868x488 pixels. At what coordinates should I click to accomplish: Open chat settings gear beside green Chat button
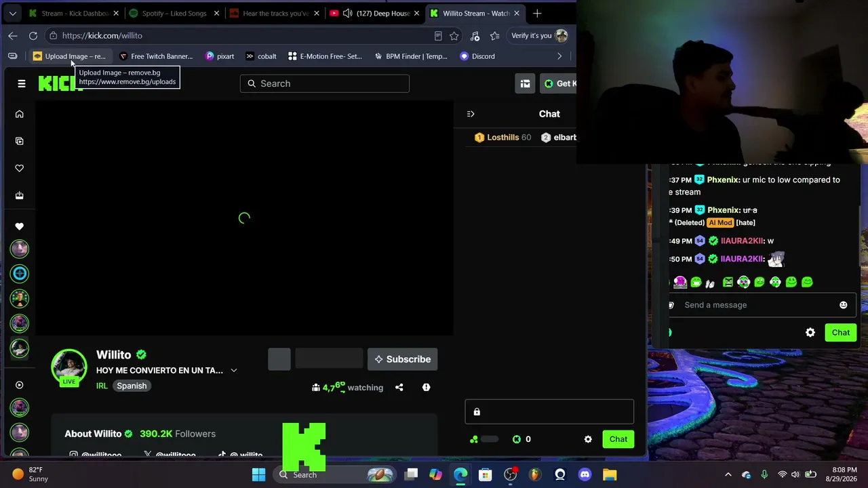pyautogui.click(x=588, y=439)
